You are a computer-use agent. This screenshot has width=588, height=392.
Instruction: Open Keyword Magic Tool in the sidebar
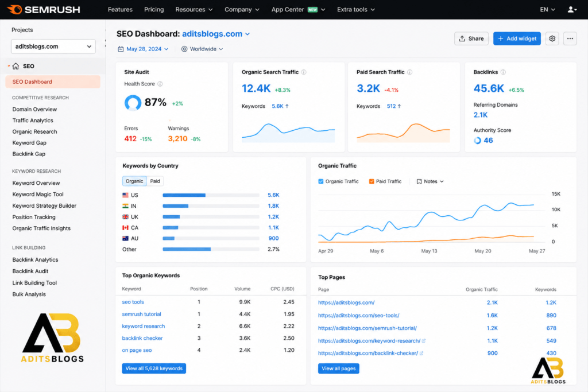pyautogui.click(x=38, y=195)
